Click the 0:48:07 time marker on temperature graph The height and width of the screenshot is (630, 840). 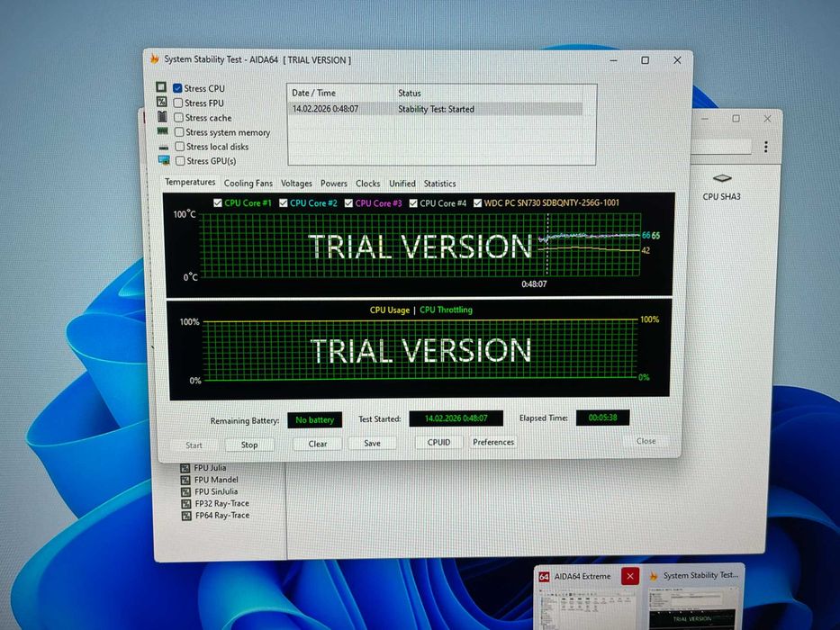(x=534, y=283)
